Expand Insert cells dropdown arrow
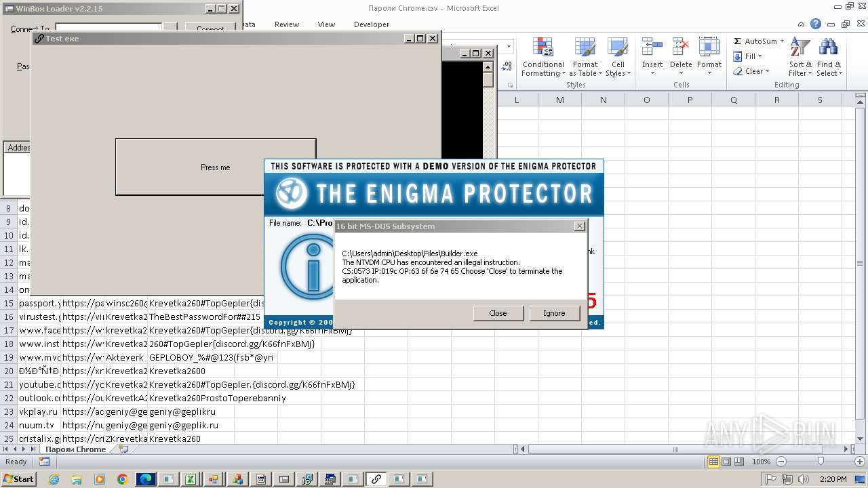The width and height of the screenshot is (868, 488). tap(652, 73)
